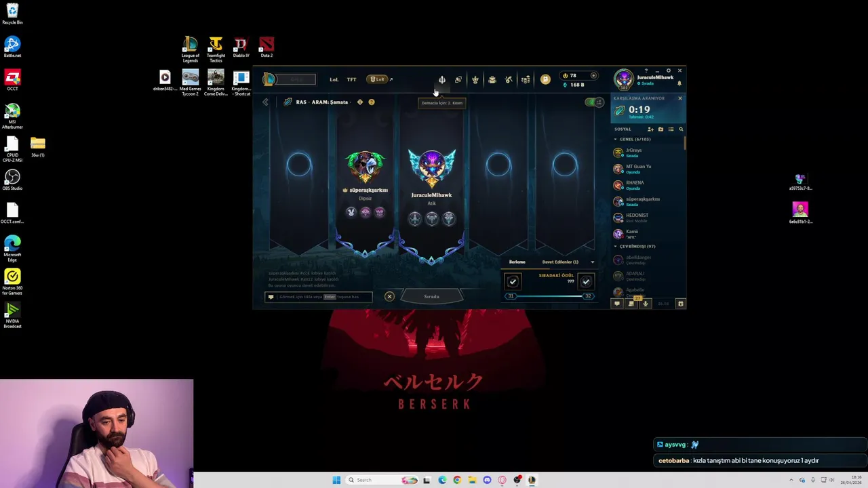The width and height of the screenshot is (868, 488).
Task: Click the chat input field in lobby
Action: click(319, 296)
